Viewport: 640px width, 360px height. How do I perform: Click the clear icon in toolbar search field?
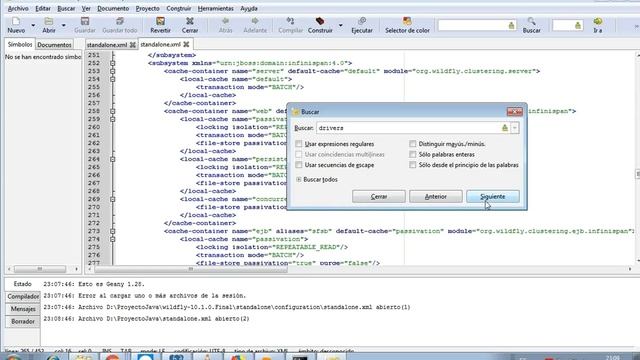point(511,26)
